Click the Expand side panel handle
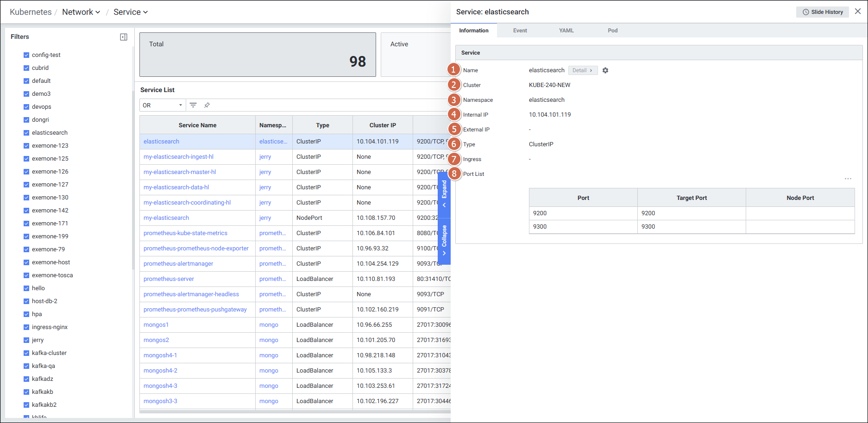The width and height of the screenshot is (868, 423). [444, 194]
